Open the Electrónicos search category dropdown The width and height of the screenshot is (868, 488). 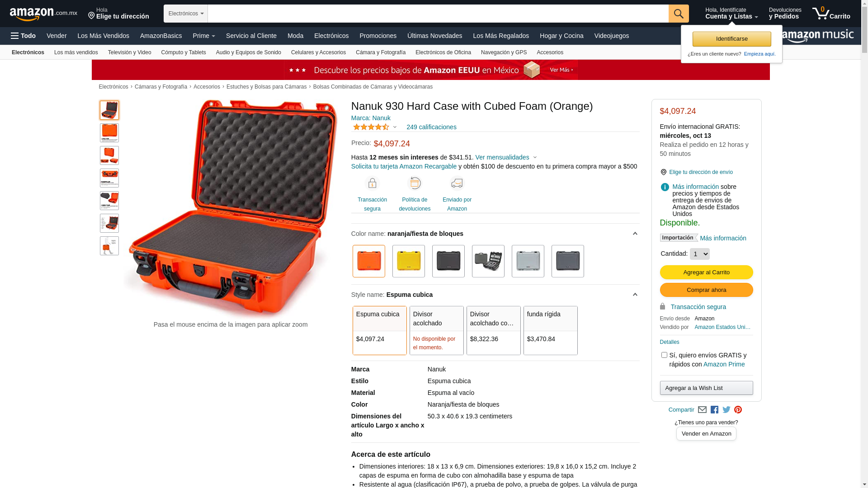point(186,14)
